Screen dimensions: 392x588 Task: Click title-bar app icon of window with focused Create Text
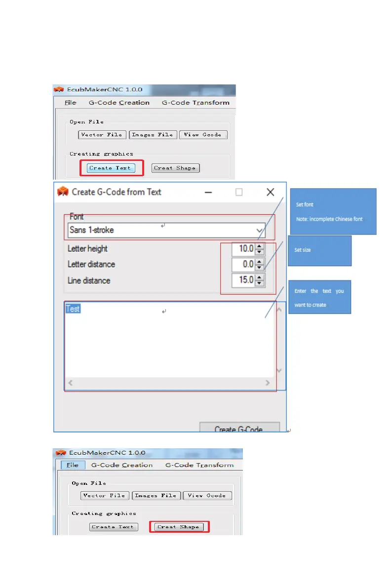[x=59, y=89]
